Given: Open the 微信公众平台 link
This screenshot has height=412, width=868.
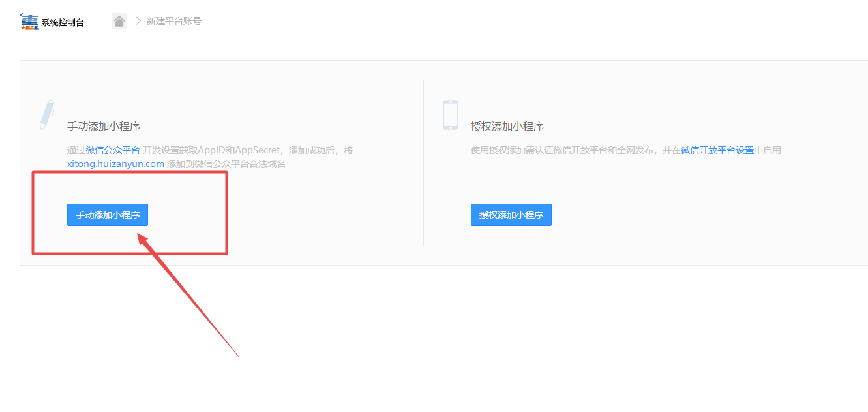Looking at the screenshot, I should (x=113, y=150).
